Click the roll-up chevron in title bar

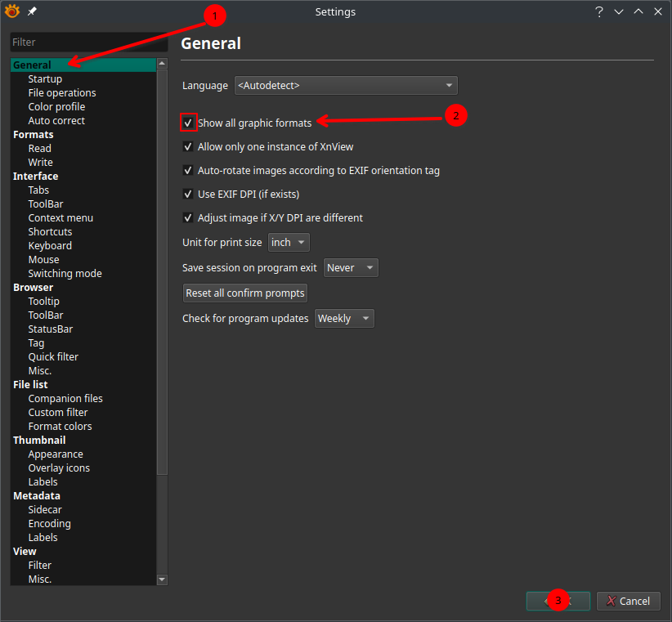pos(638,11)
